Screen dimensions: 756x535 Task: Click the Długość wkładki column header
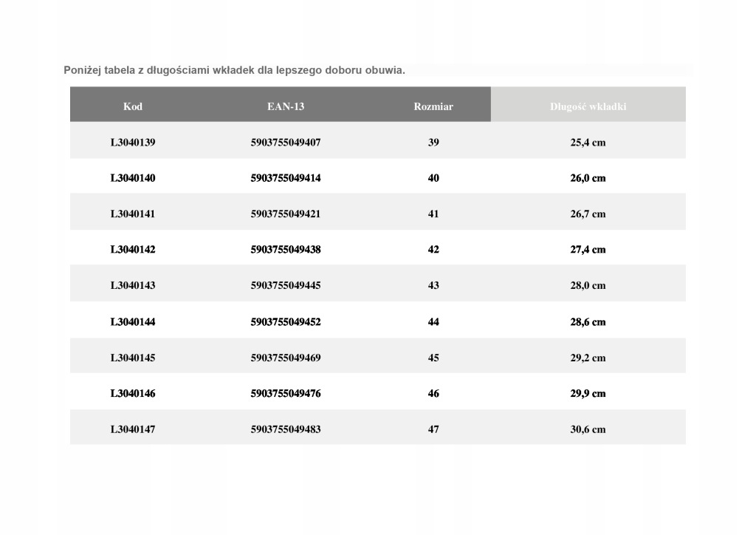tap(588, 106)
